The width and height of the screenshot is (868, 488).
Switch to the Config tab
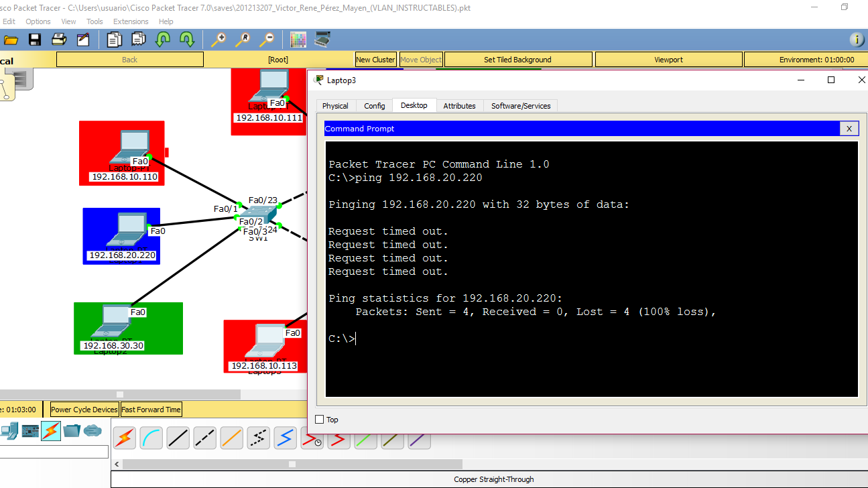click(375, 106)
